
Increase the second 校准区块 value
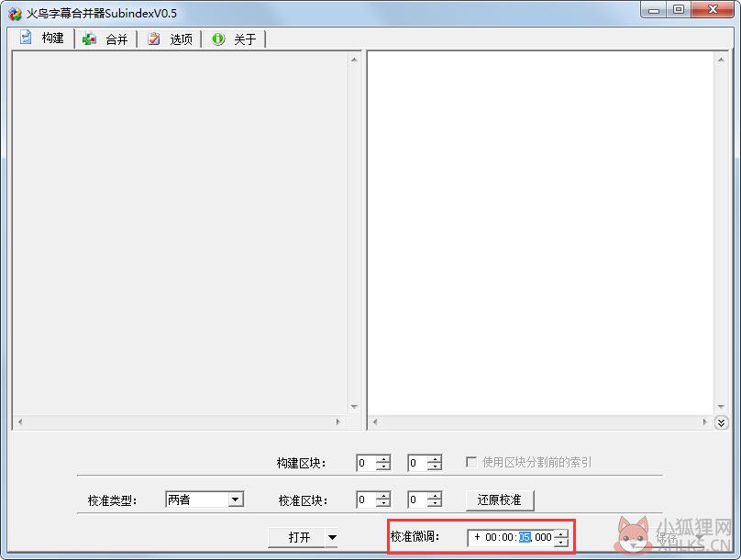click(x=435, y=496)
